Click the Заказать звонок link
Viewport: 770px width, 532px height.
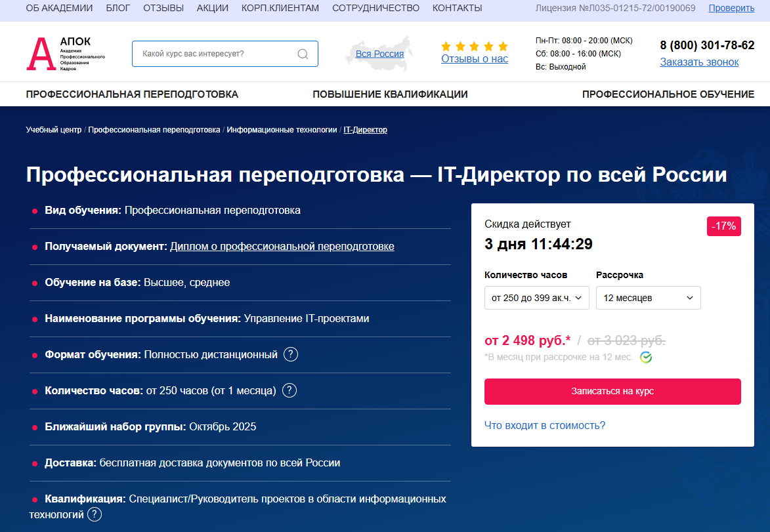coord(699,62)
